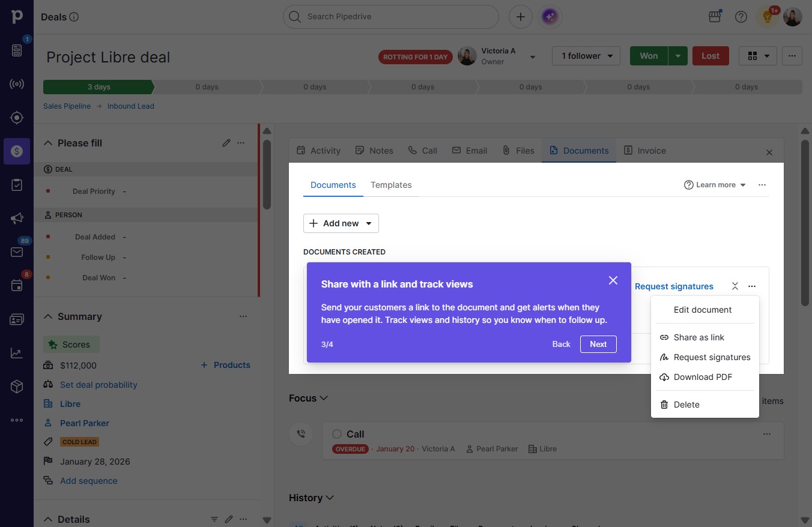Viewport: 812px width, 527px height.
Task: Open Activities calendar with 8 badge
Action: coord(17,286)
